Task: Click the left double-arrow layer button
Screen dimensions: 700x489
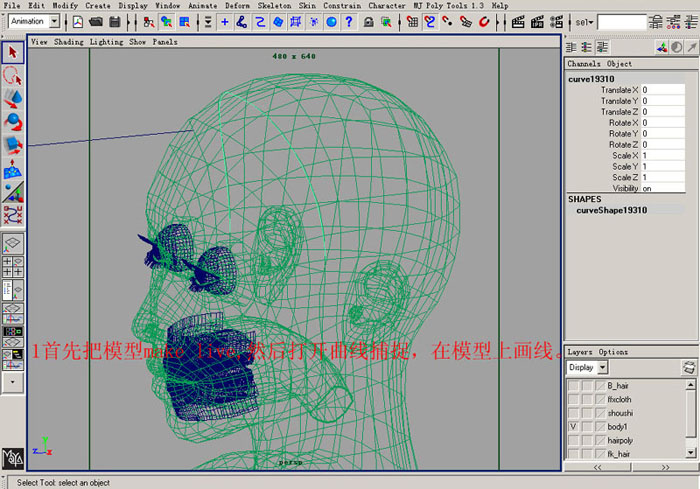Action: tap(597, 467)
